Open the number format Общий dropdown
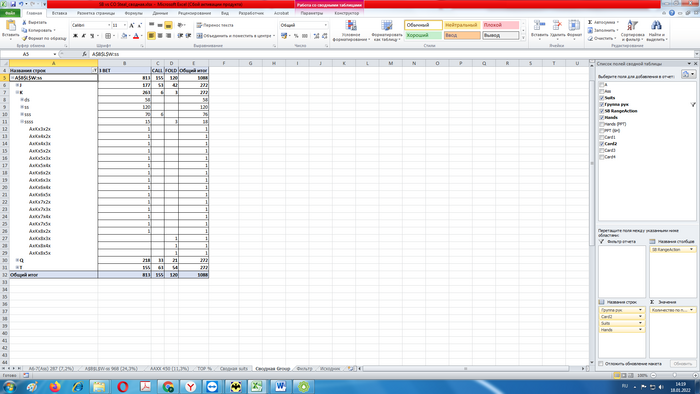 325,25
